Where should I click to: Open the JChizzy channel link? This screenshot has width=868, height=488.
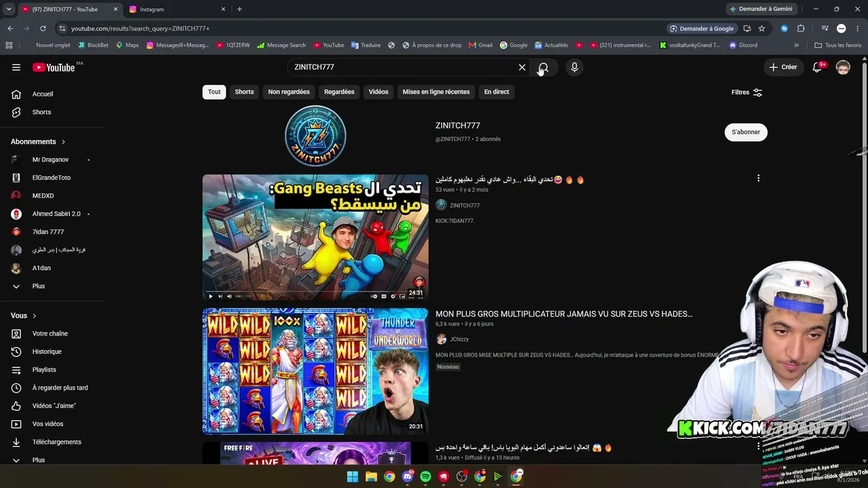pos(459,340)
